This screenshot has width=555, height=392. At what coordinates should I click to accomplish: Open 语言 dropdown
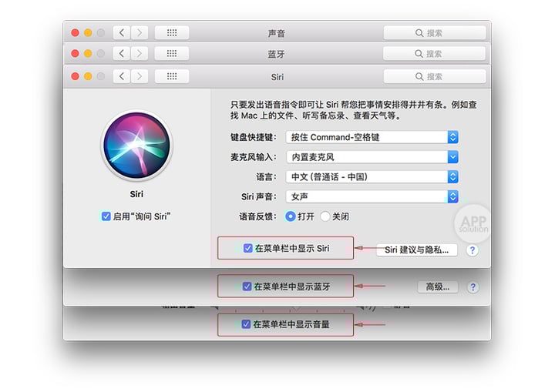click(372, 176)
